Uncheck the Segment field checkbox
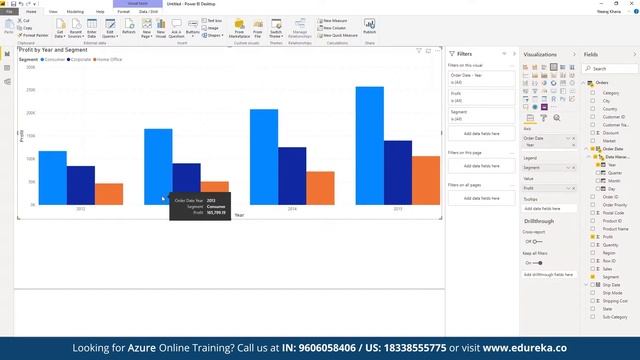The width and height of the screenshot is (640, 360). (x=593, y=277)
